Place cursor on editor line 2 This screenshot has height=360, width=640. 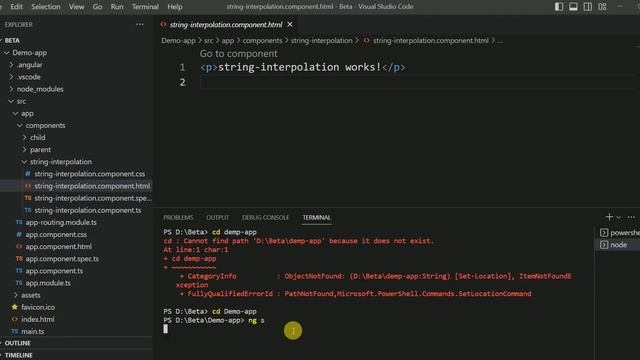click(x=416, y=82)
